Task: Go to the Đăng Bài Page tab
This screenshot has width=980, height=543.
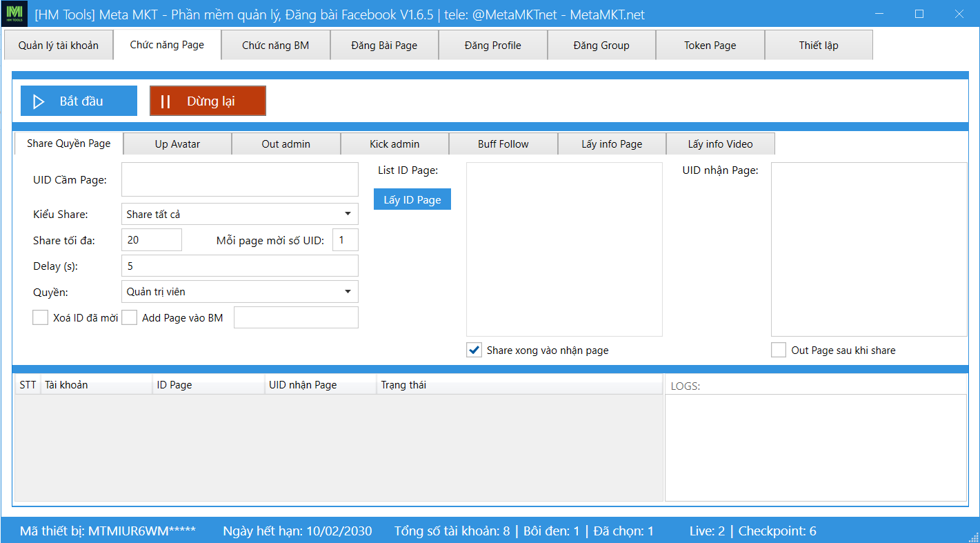Action: [x=384, y=46]
